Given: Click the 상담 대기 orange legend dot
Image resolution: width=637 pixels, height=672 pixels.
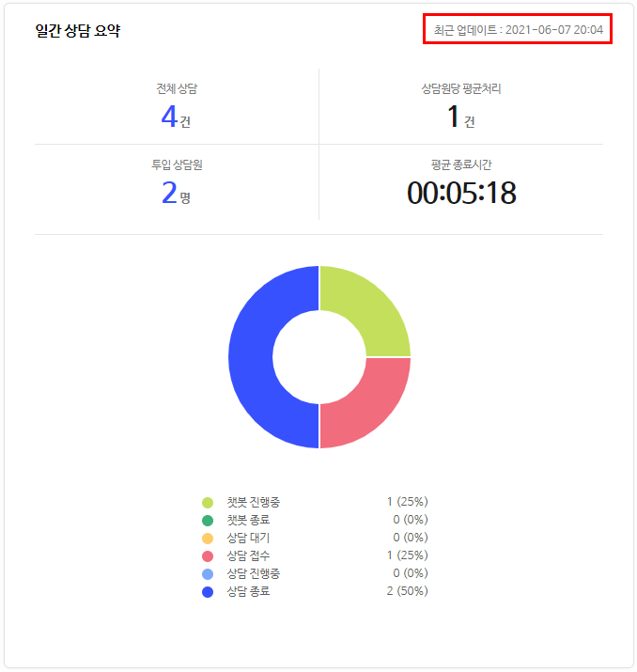Looking at the screenshot, I should (208, 538).
